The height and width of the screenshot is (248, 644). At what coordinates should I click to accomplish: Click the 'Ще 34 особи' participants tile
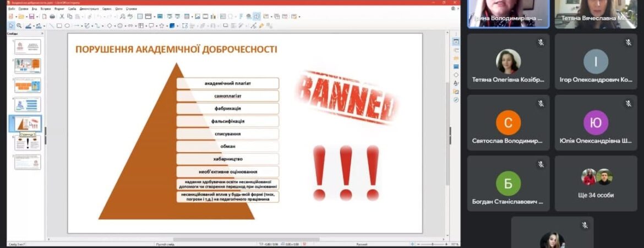(x=596, y=184)
